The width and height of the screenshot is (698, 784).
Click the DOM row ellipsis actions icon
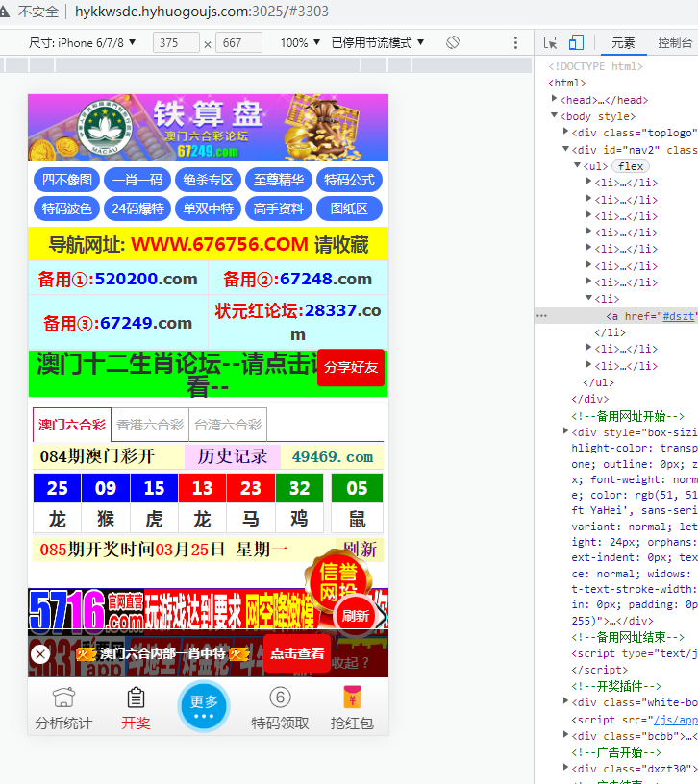coord(541,316)
